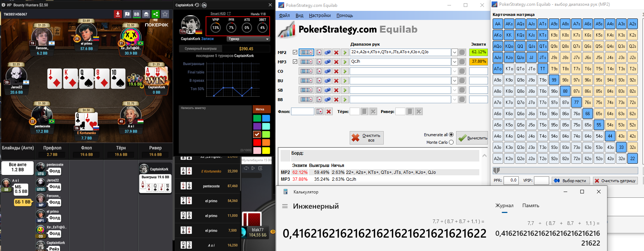
Task: Open range selector cards icon for MP2
Action: pyautogui.click(x=306, y=53)
